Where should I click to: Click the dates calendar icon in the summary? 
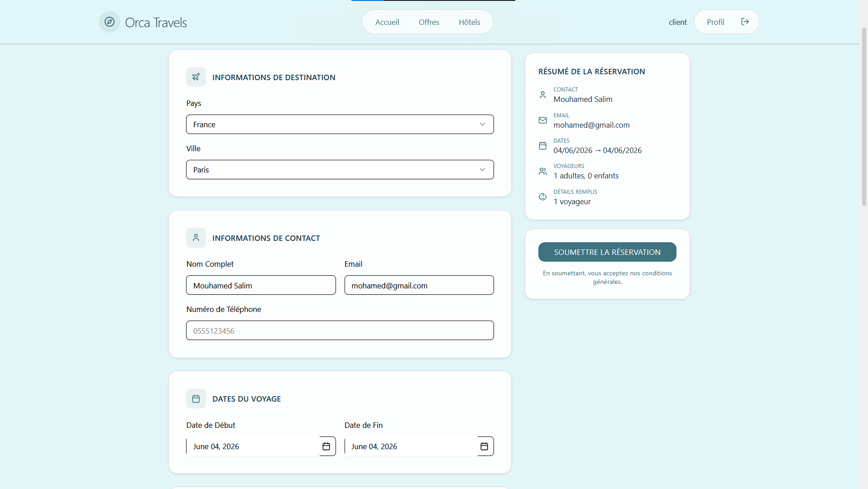[542, 146]
